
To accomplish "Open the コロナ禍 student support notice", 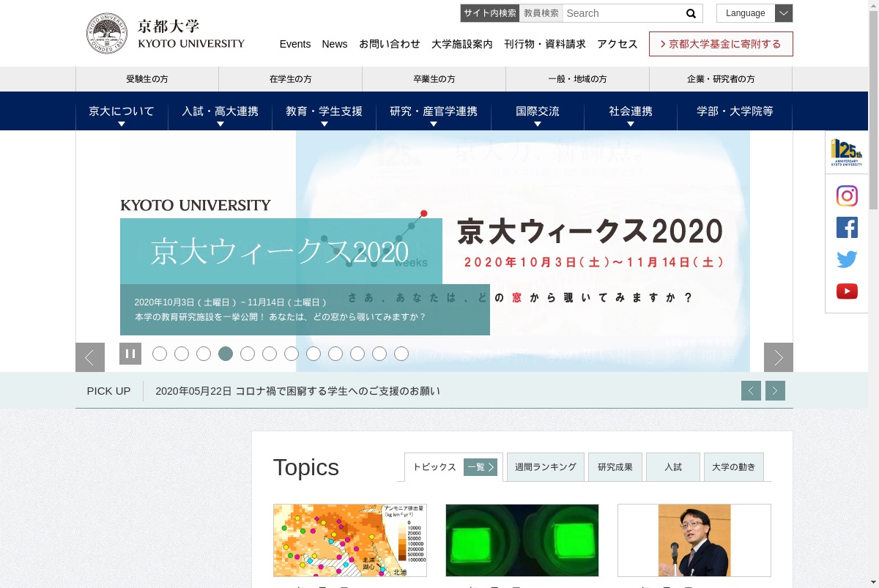I will (298, 391).
